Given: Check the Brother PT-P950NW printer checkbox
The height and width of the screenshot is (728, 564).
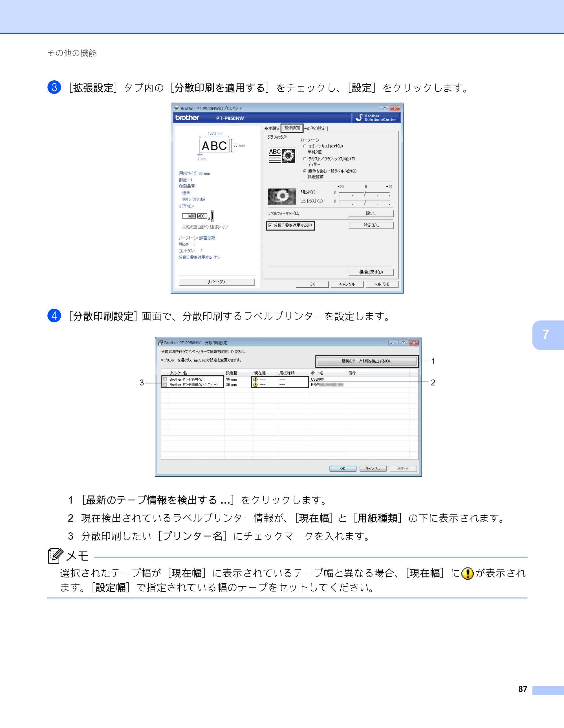Looking at the screenshot, I should click(x=165, y=379).
